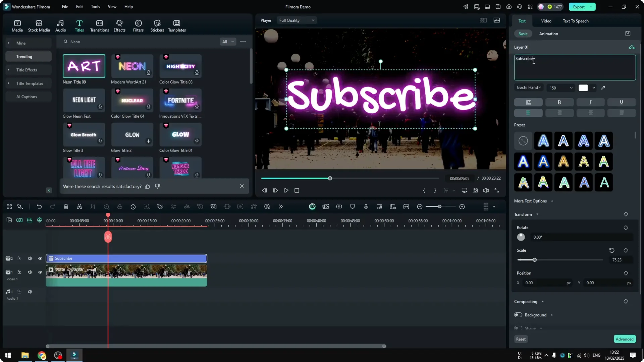This screenshot has width=644, height=362.
Task: Click the undo icon above the timeline
Action: (x=39, y=206)
